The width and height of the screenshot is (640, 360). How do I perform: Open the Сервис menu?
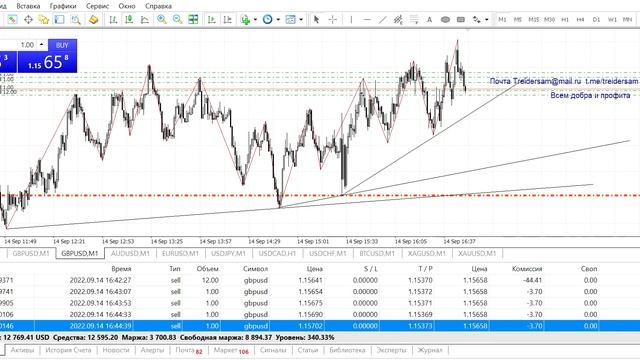[98, 6]
